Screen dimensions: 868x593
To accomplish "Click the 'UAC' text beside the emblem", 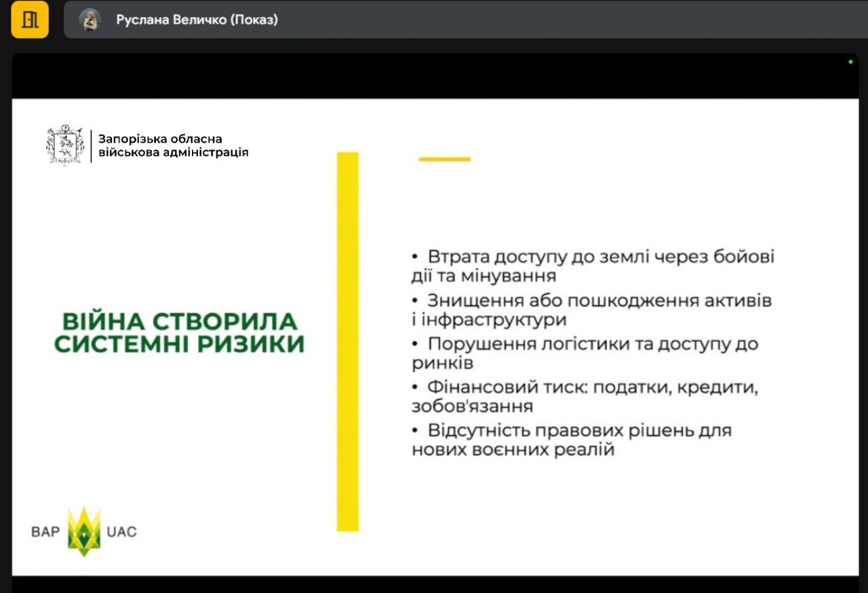I will 121,532.
